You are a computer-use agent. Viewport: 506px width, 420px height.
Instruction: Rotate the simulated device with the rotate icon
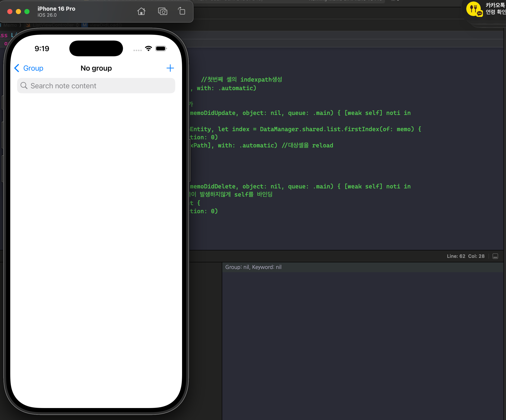coord(182,11)
